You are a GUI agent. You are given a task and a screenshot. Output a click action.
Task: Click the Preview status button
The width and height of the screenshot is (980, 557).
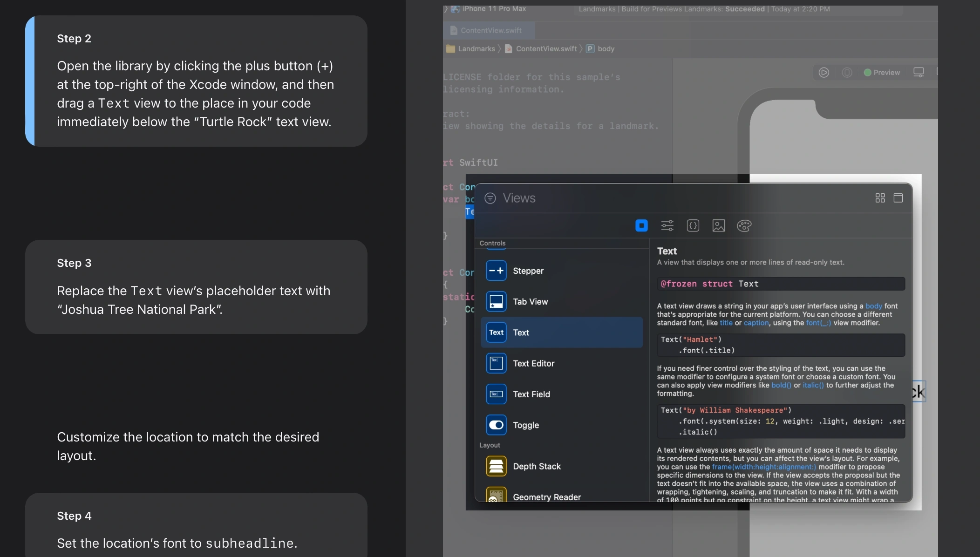pos(882,73)
